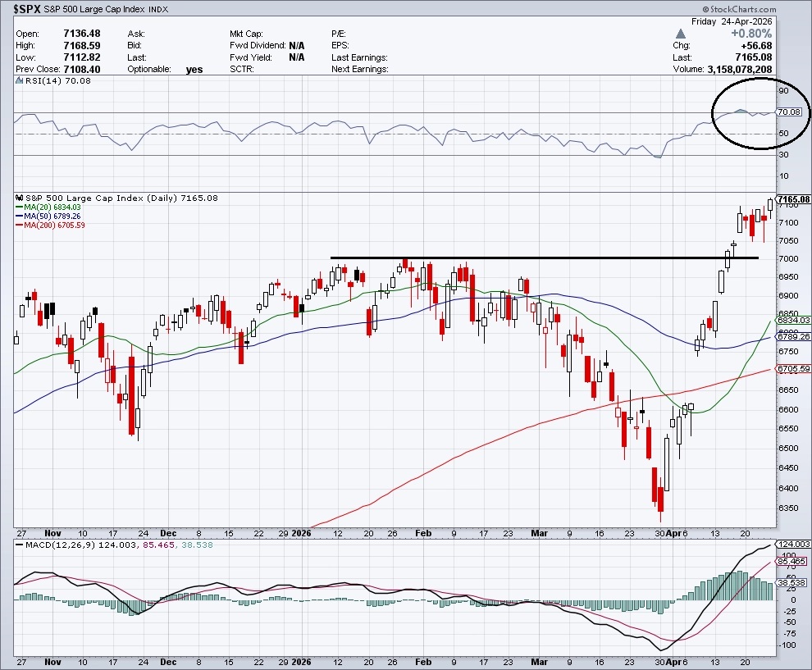The width and height of the screenshot is (812, 670).
Task: Click the 70.08 RSI value tag on the axis
Action: pyautogui.click(x=789, y=112)
